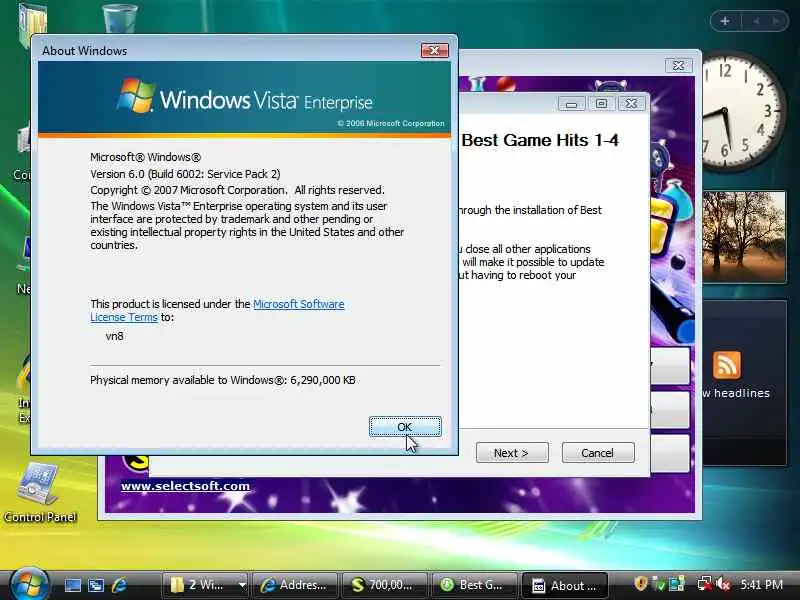This screenshot has width=800, height=600.
Task: Click the Windows Security shield tray icon
Action: [x=641, y=584]
